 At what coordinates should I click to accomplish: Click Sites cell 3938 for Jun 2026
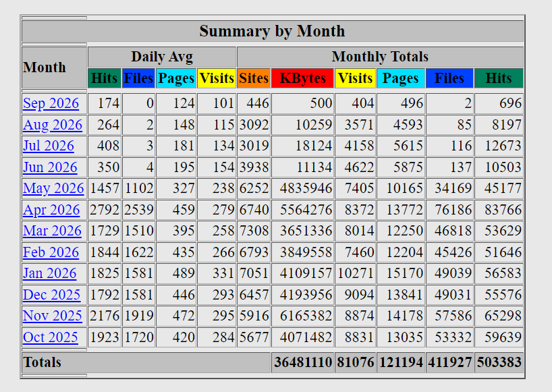click(x=254, y=167)
